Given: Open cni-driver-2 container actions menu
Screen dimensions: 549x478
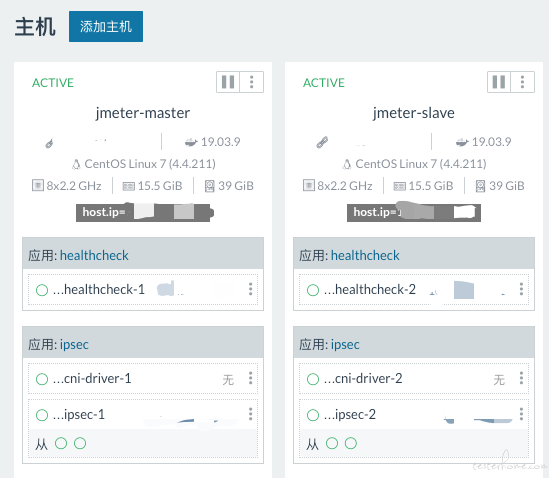Looking at the screenshot, I should 521,378.
